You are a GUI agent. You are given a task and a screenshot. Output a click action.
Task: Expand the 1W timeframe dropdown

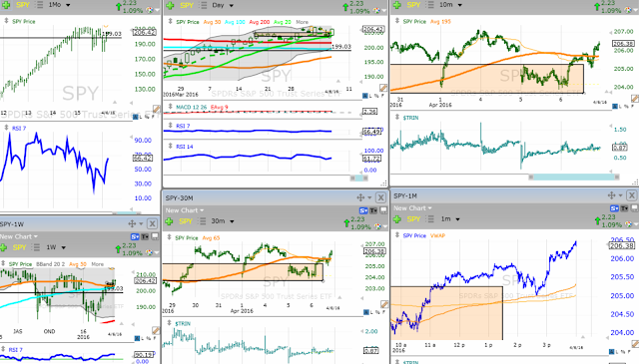point(56,247)
